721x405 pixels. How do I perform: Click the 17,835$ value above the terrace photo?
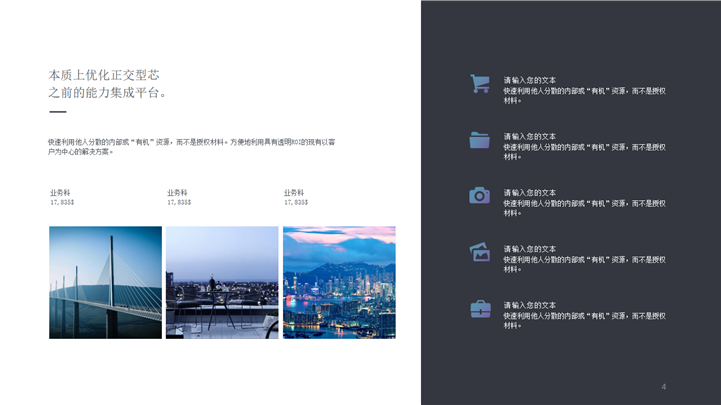pyautogui.click(x=179, y=202)
